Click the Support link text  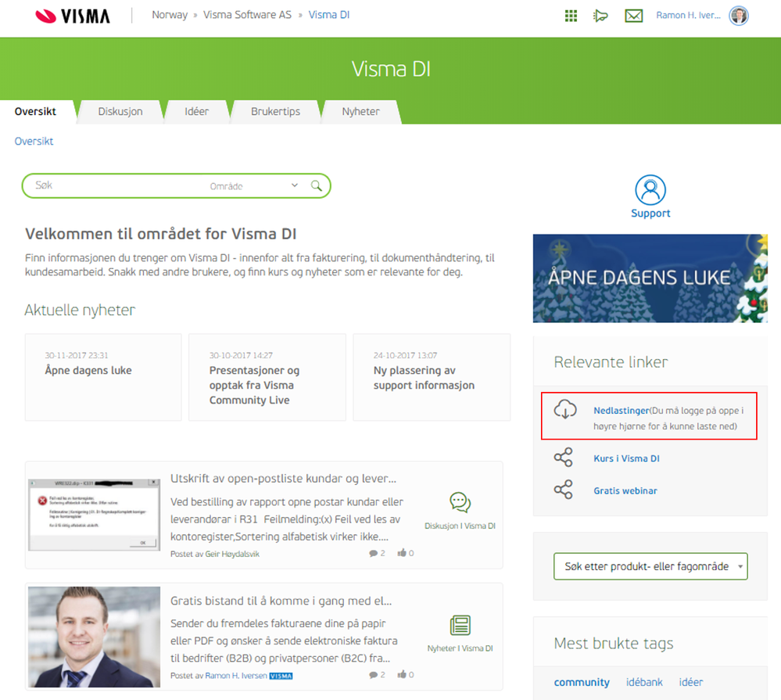pyautogui.click(x=650, y=214)
